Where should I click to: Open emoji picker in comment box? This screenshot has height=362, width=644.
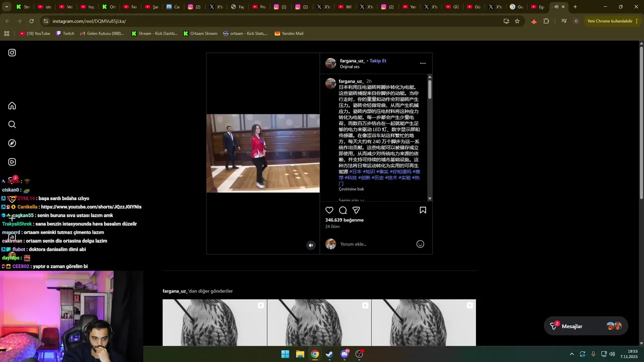pos(420,244)
